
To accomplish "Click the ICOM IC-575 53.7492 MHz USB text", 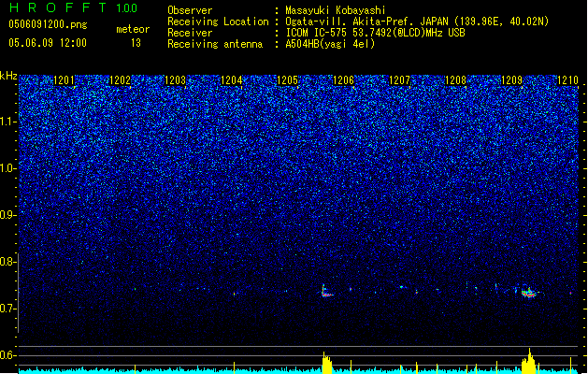I will click(376, 33).
